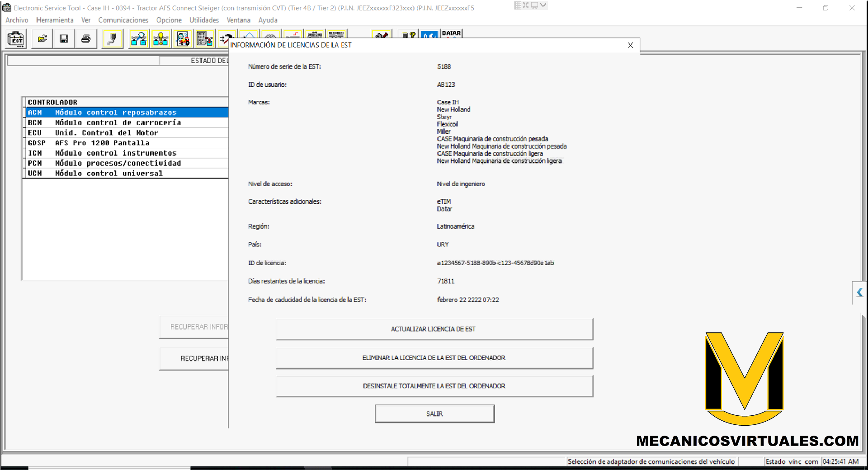
Task: Click the EST toolbox icon
Action: (x=17, y=39)
